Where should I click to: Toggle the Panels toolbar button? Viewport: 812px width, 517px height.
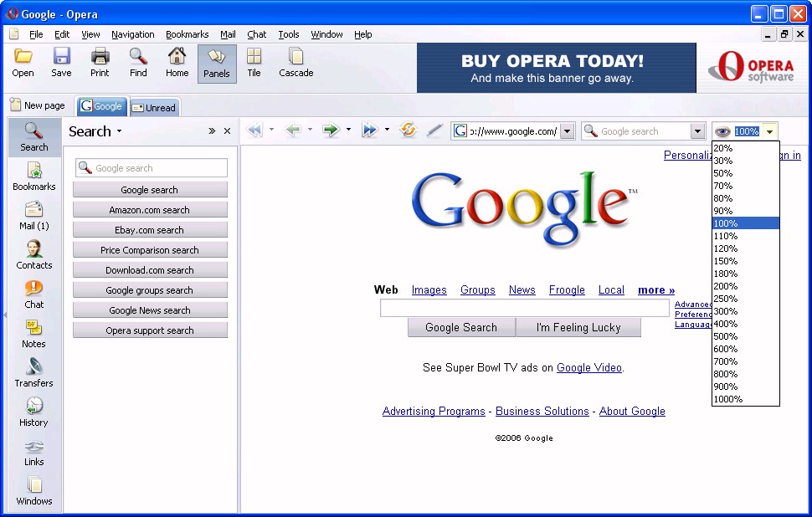click(217, 64)
